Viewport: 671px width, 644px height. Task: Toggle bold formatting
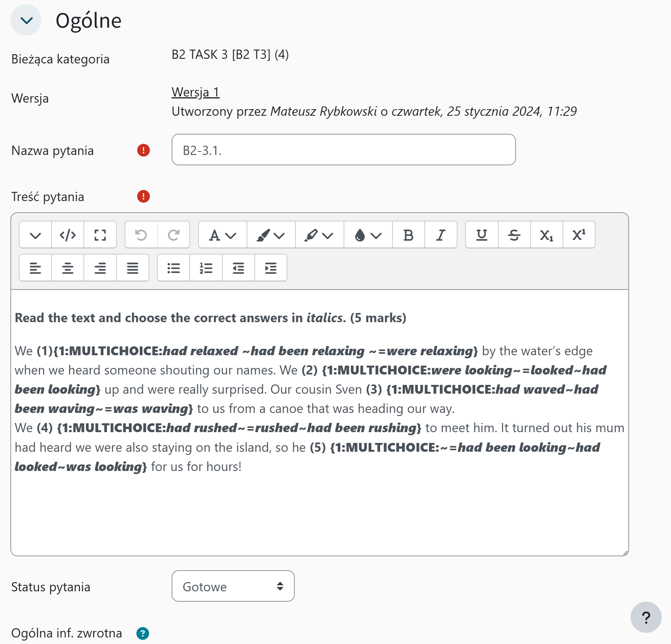(408, 235)
